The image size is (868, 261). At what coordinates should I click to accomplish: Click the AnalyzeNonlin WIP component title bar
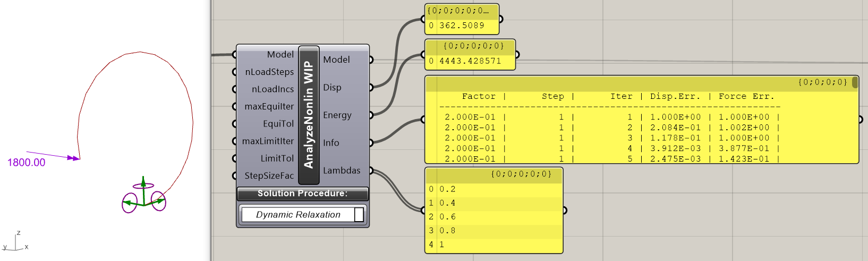click(x=309, y=115)
